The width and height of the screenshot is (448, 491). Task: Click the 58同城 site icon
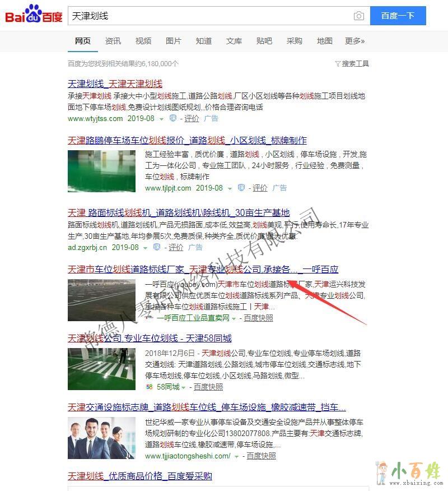click(149, 387)
